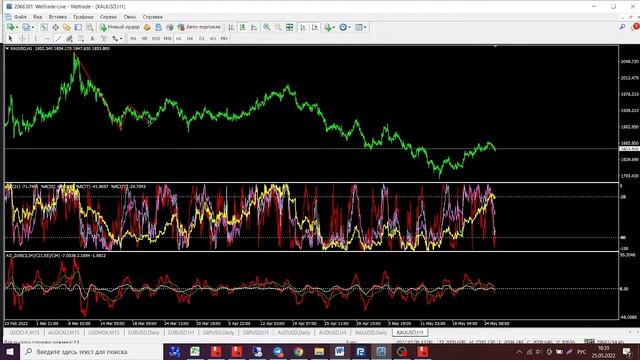The image size is (640, 360).
Task: Select the MN timeframe
Action: tap(224, 38)
